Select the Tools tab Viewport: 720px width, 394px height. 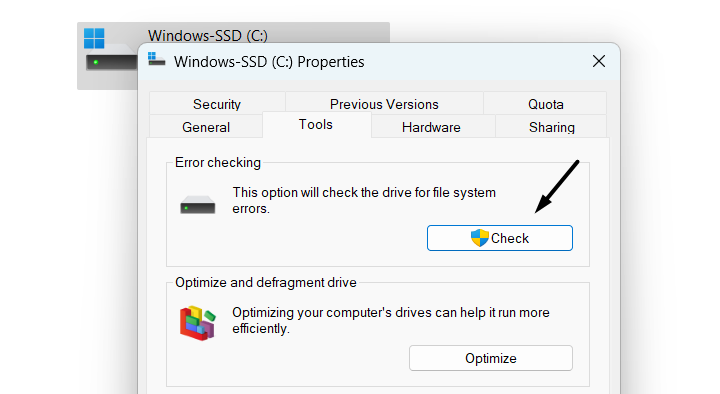[x=316, y=124]
